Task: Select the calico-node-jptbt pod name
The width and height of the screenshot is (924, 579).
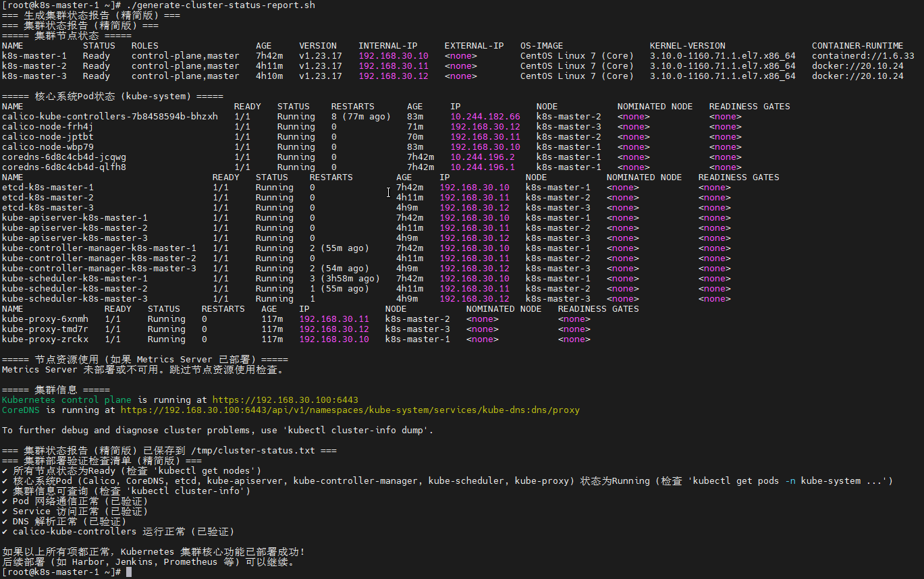Action: 48,137
